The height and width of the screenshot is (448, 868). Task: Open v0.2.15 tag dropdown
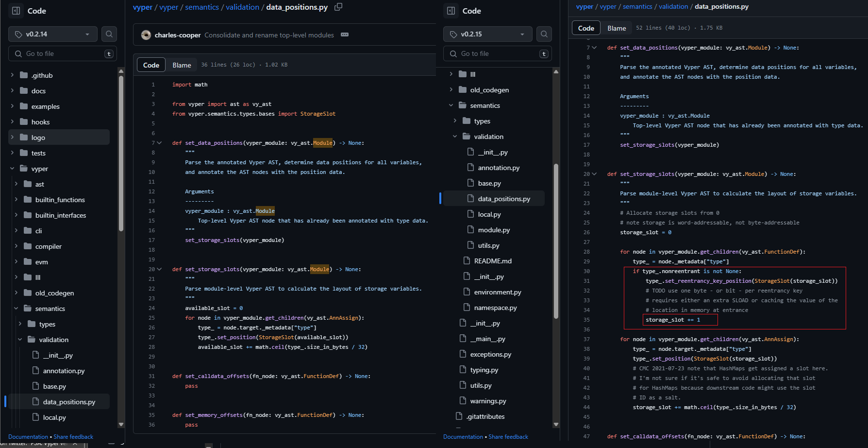488,34
